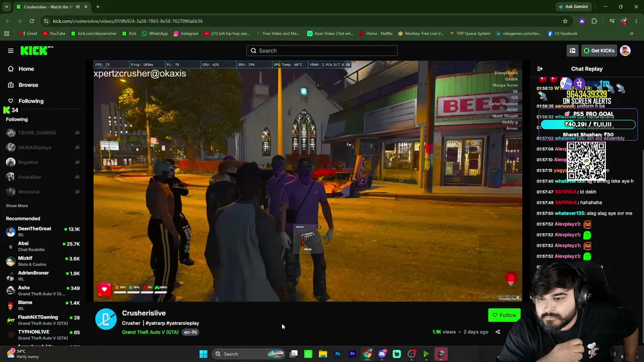
Task: Open Chrome profile avatar
Action: 624,21
